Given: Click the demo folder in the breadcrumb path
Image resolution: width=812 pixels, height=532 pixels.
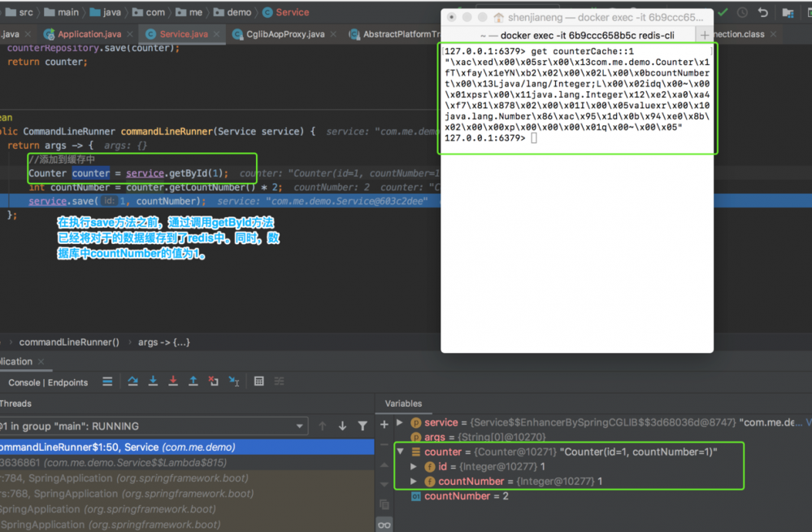Looking at the screenshot, I should pyautogui.click(x=238, y=12).
